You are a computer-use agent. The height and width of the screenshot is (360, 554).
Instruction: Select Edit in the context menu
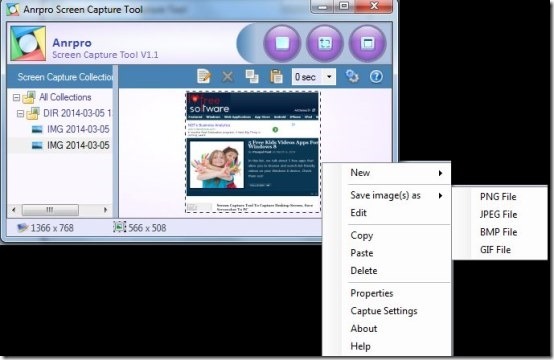[x=387, y=213]
